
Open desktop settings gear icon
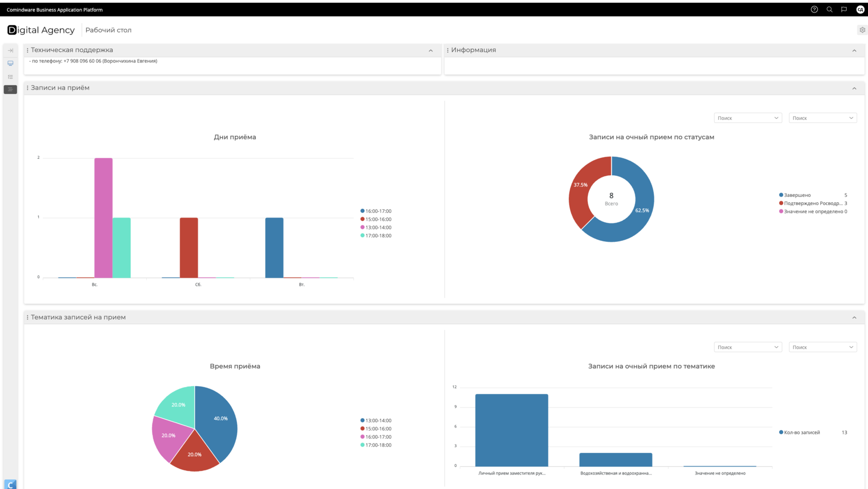pos(862,30)
